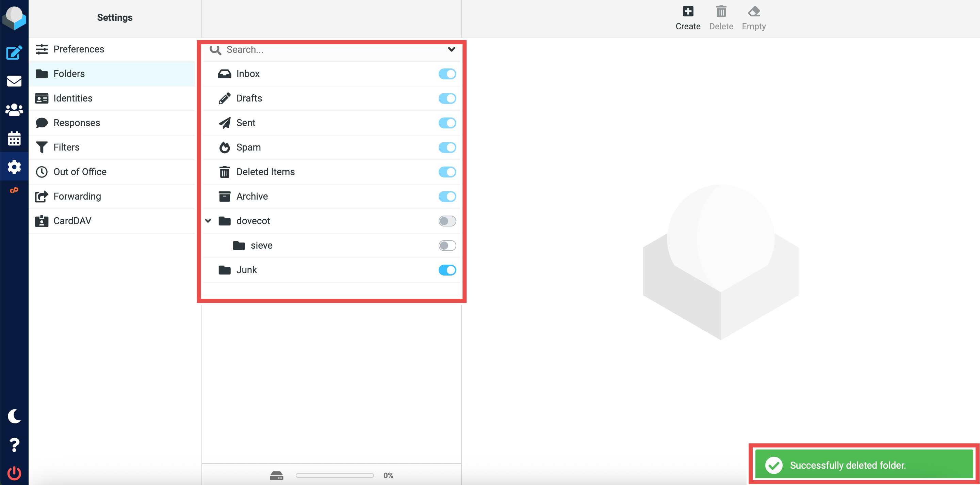Open the search options dropdown arrow

tap(451, 49)
